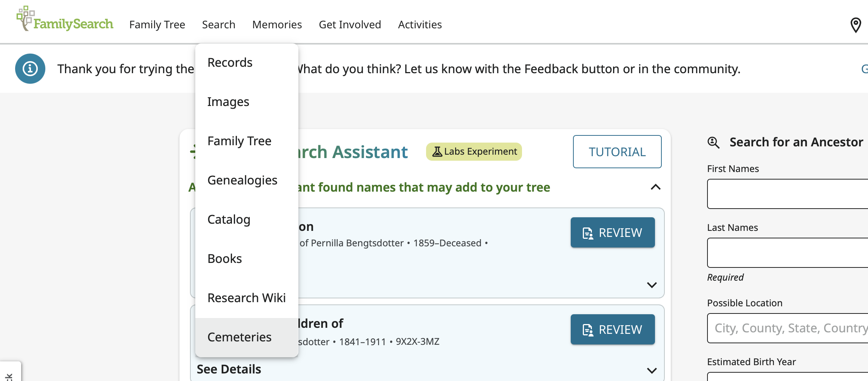Select Catalog from the Search dropdown

pyautogui.click(x=247, y=220)
